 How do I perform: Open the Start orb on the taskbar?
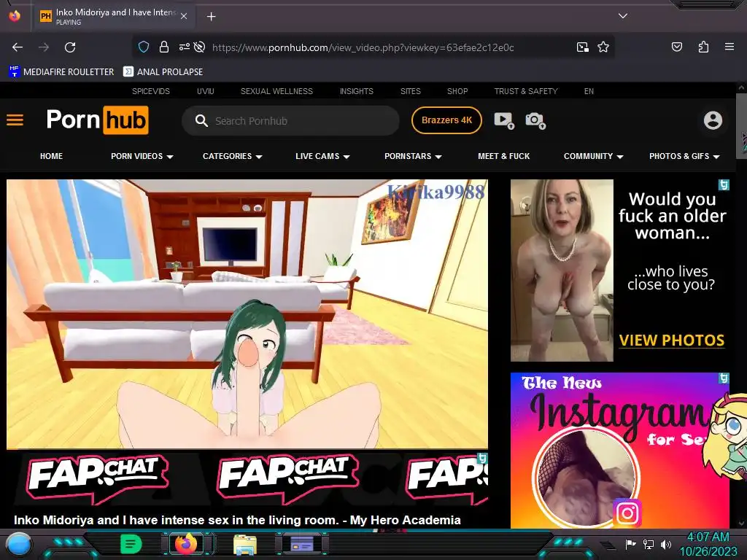point(18,544)
